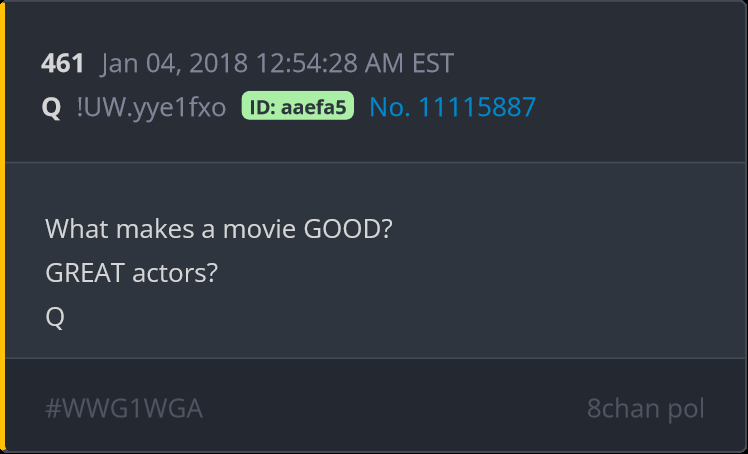The image size is (748, 454).
Task: Click the word GOOD? in the post
Action: (348, 229)
